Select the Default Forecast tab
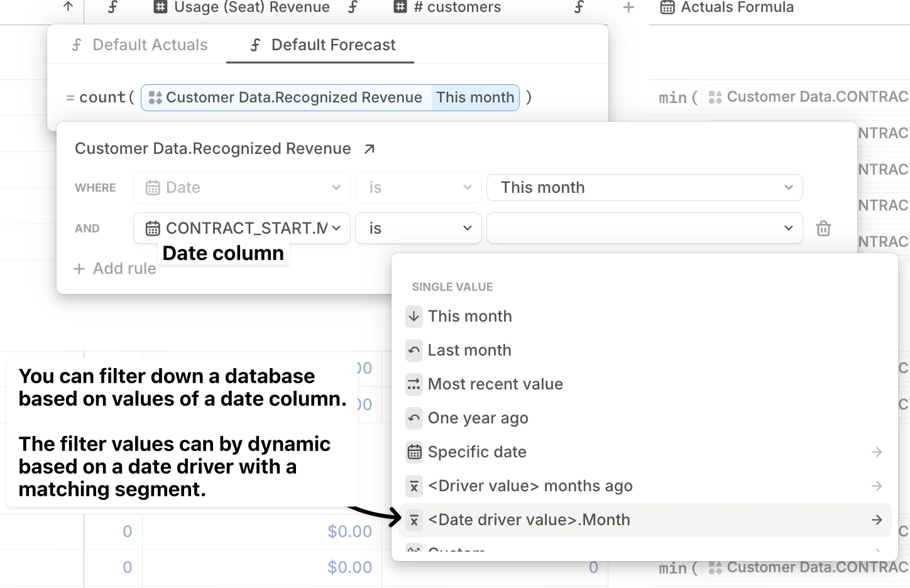 click(x=322, y=45)
